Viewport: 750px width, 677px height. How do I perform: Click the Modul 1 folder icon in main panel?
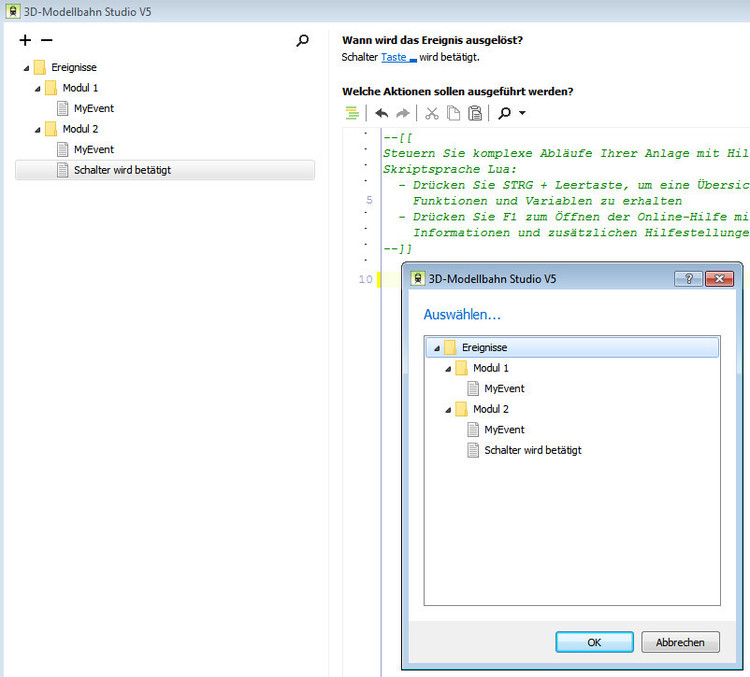(51, 88)
